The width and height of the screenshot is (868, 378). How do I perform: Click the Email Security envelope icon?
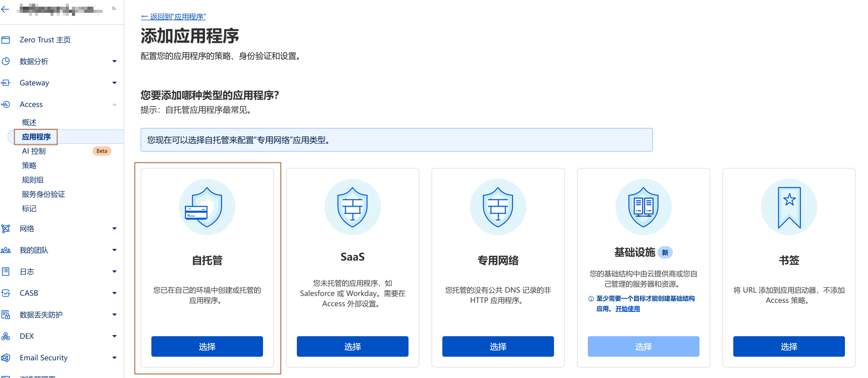(6, 357)
